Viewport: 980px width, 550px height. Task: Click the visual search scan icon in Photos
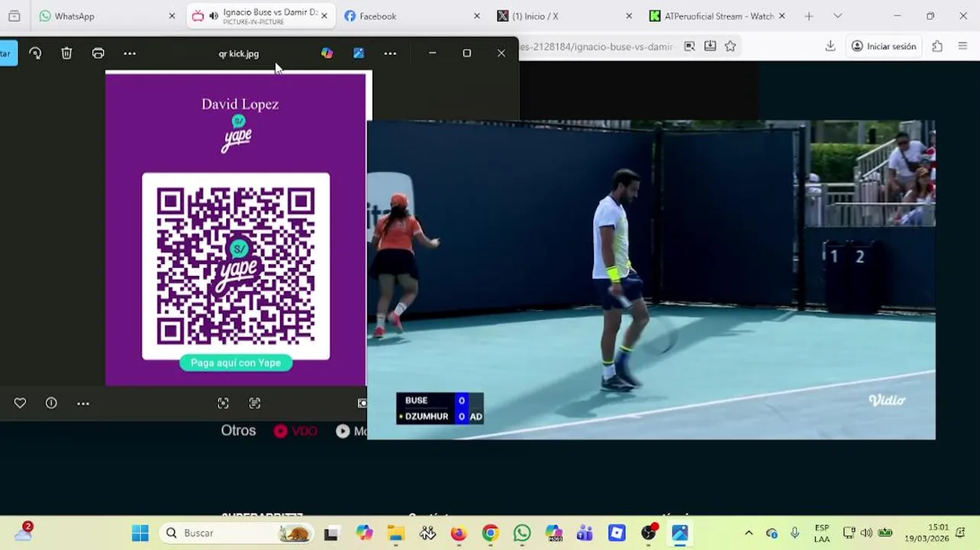tap(223, 403)
